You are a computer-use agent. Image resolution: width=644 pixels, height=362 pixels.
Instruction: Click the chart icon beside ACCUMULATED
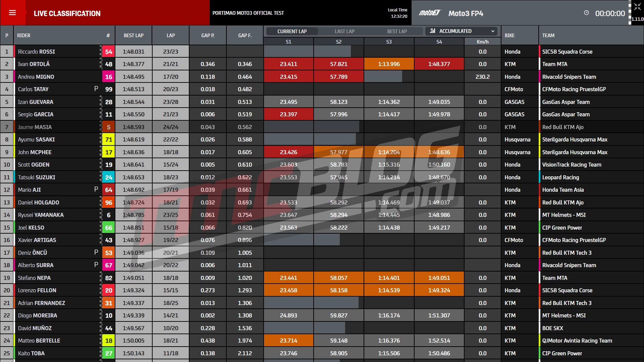pyautogui.click(x=433, y=31)
